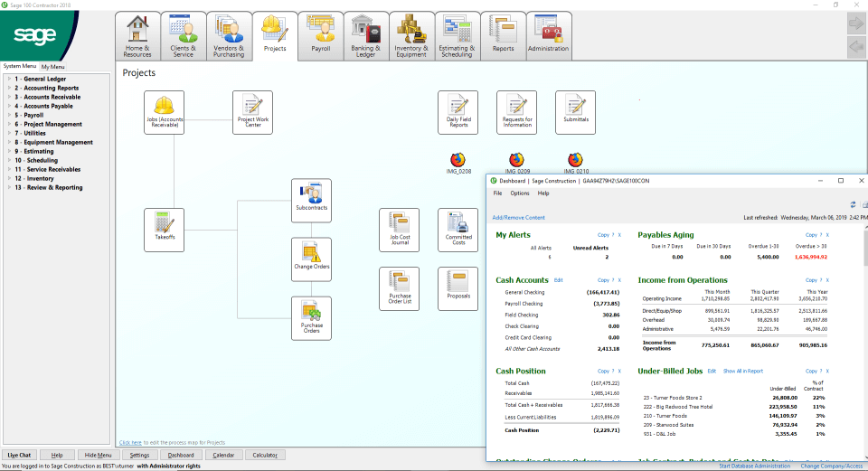The image size is (868, 471).
Task: Open the Project Work Center
Action: click(x=252, y=112)
